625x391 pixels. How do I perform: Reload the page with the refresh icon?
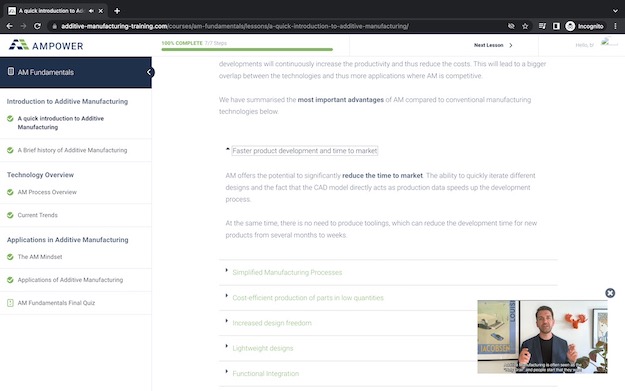pos(37,26)
